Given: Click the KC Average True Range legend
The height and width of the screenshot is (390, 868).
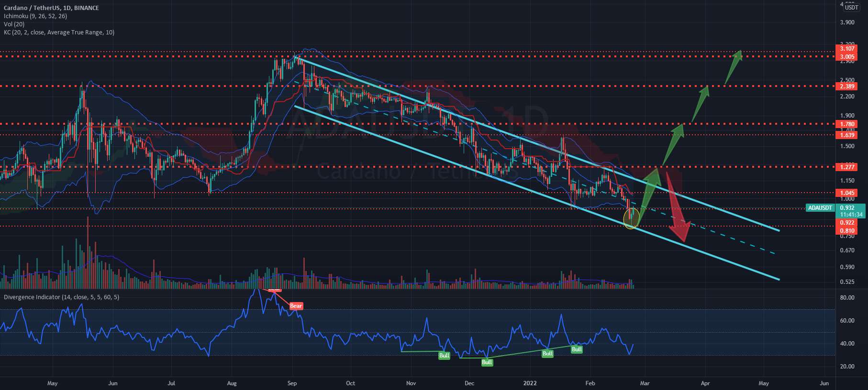Looking at the screenshot, I should pyautogui.click(x=59, y=32).
